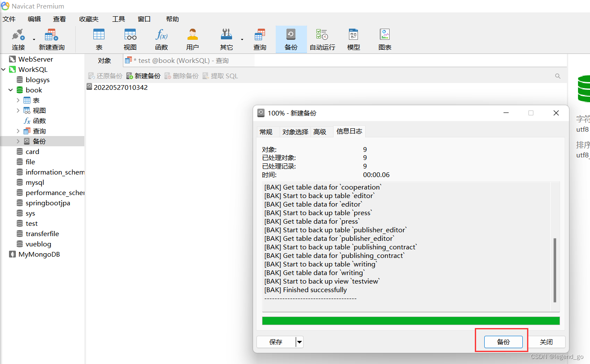Select the backup file 20220527010342
Screen dimensions: 590x364
117,87
